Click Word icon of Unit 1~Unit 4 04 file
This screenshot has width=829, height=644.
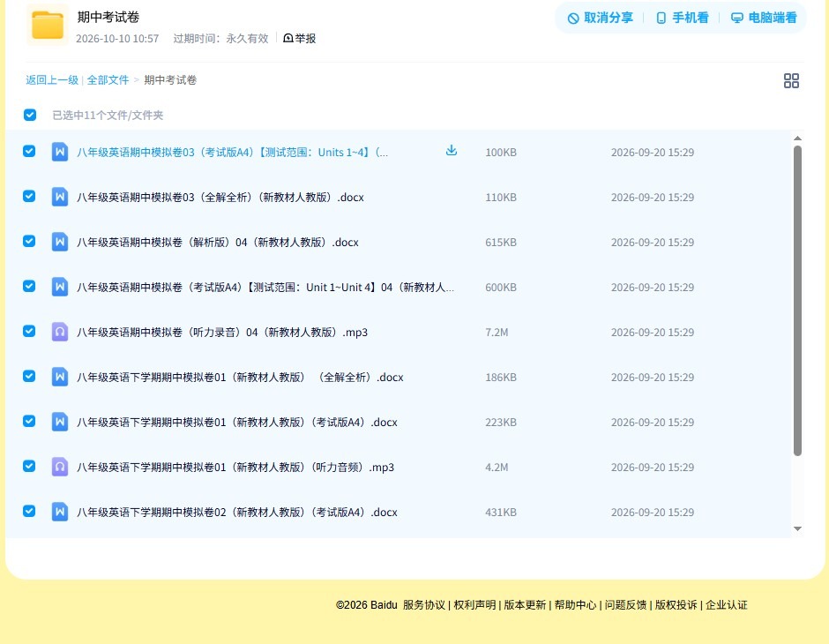[x=60, y=287]
